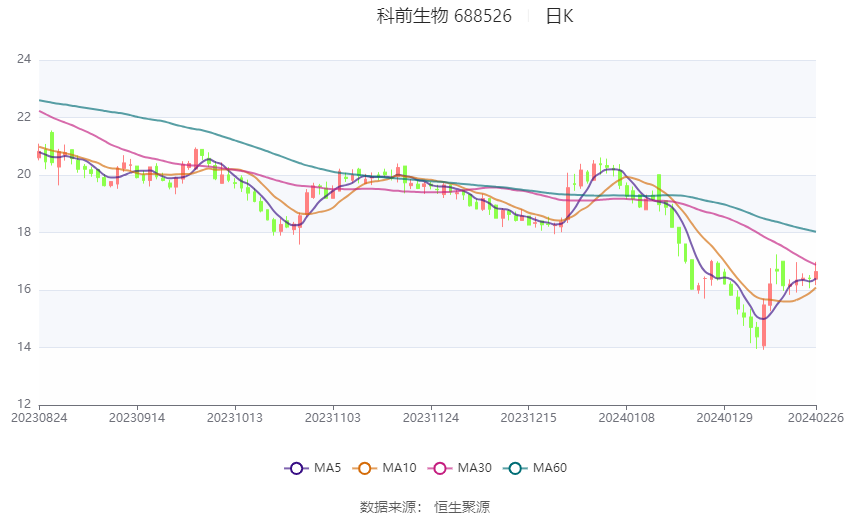
Task: Click the 20240226 date axis label
Action: 816,418
